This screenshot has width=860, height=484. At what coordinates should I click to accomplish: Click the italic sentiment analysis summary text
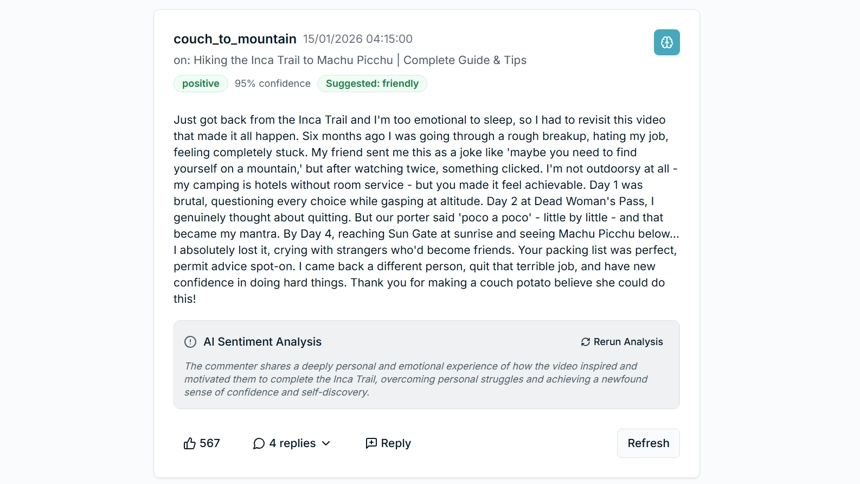[x=416, y=379]
